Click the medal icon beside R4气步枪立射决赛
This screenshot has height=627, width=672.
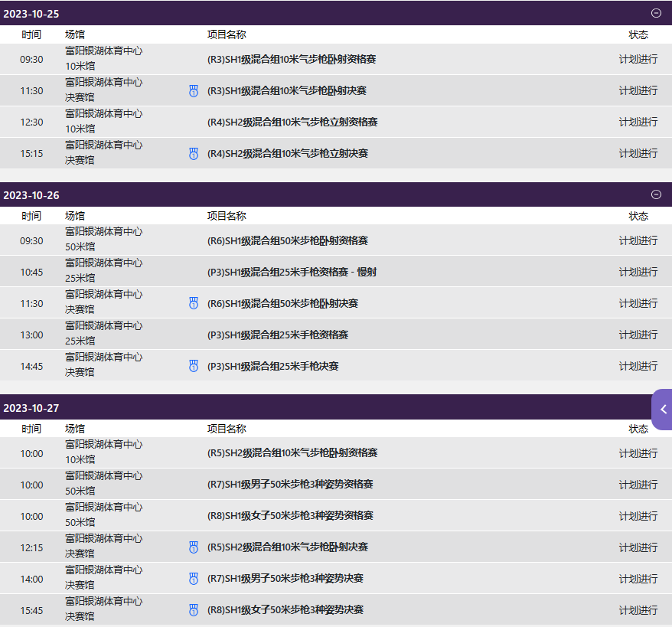pyautogui.click(x=194, y=152)
